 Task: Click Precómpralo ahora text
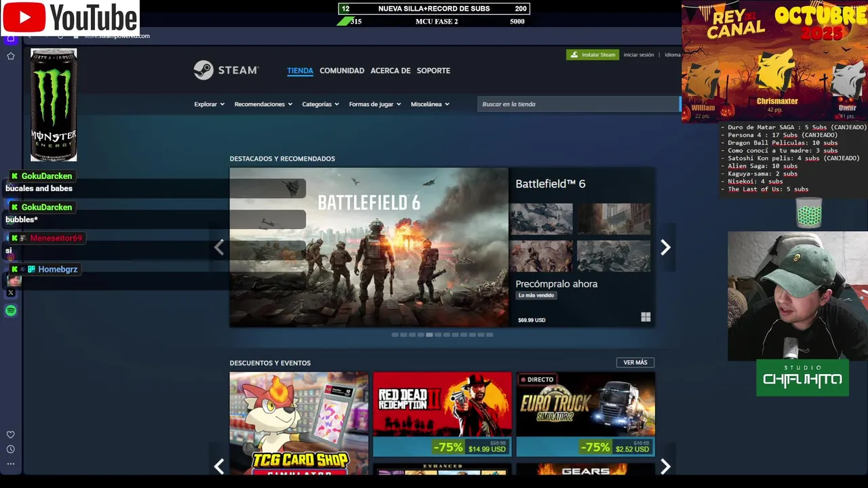coord(556,284)
